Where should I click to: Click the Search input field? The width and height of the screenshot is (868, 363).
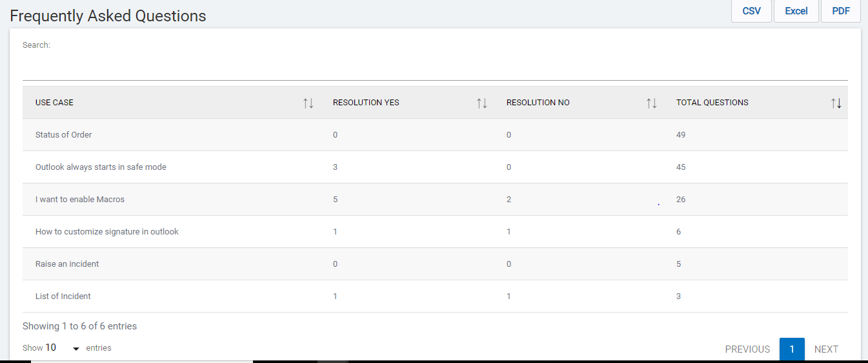(x=435, y=68)
